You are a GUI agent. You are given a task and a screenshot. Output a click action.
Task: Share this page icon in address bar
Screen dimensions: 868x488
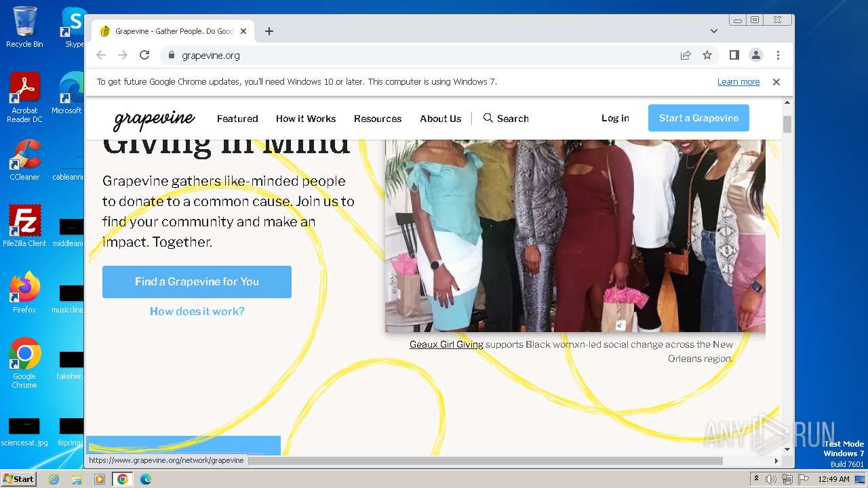686,56
